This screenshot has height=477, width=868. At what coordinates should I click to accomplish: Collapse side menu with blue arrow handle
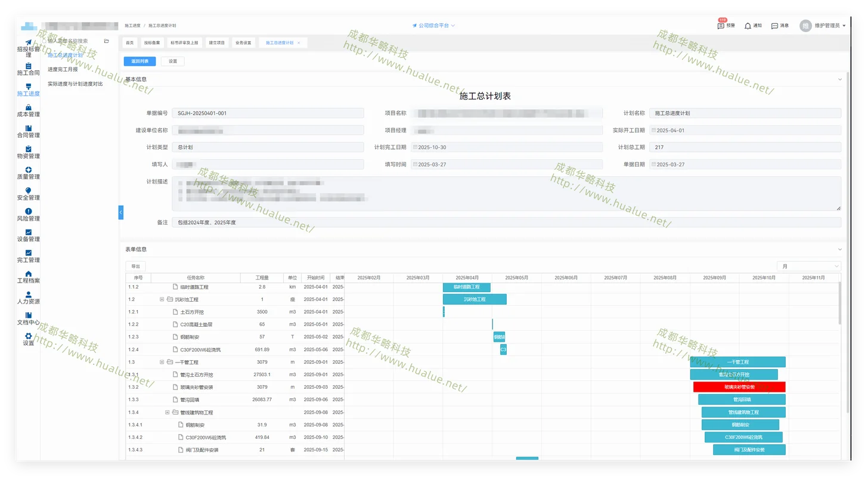[121, 212]
